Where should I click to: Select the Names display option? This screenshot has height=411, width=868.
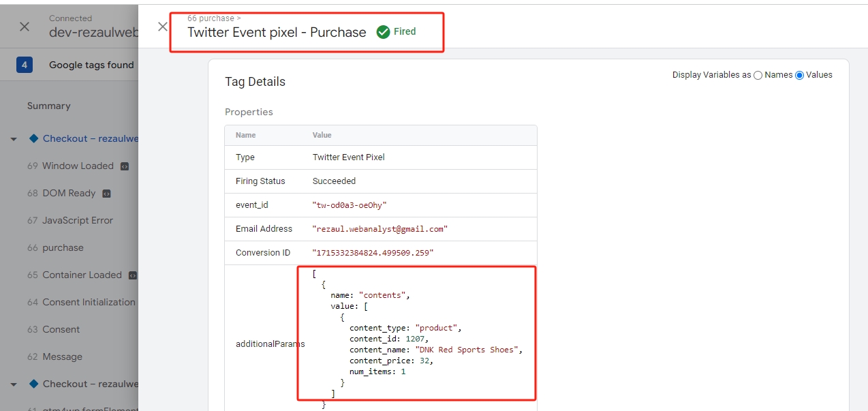coord(758,75)
